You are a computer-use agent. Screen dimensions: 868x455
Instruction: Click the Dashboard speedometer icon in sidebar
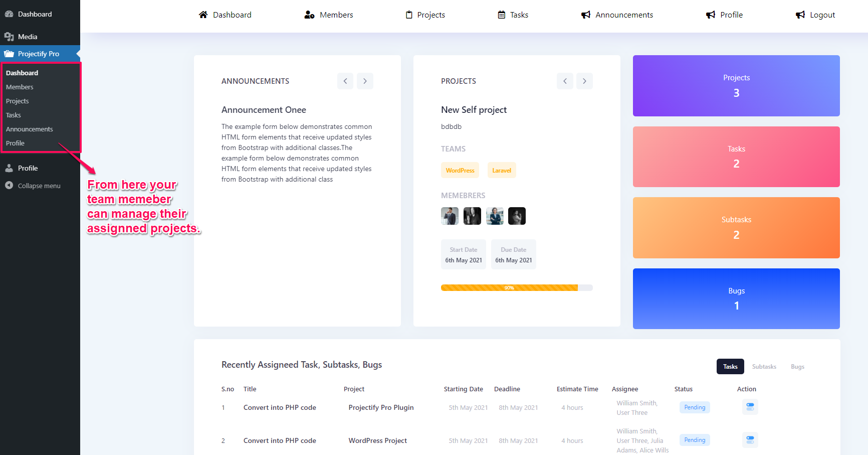(9, 14)
